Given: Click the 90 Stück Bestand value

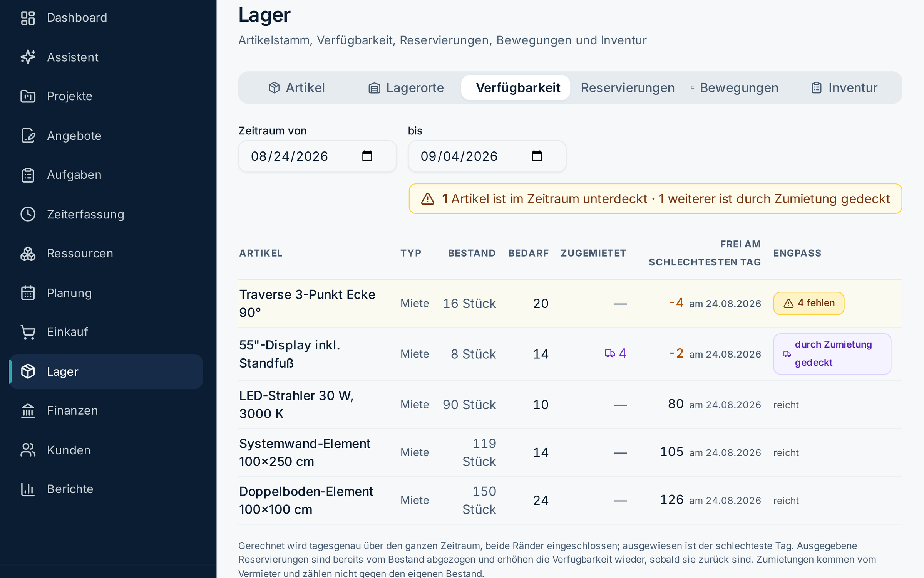Looking at the screenshot, I should (x=469, y=405).
